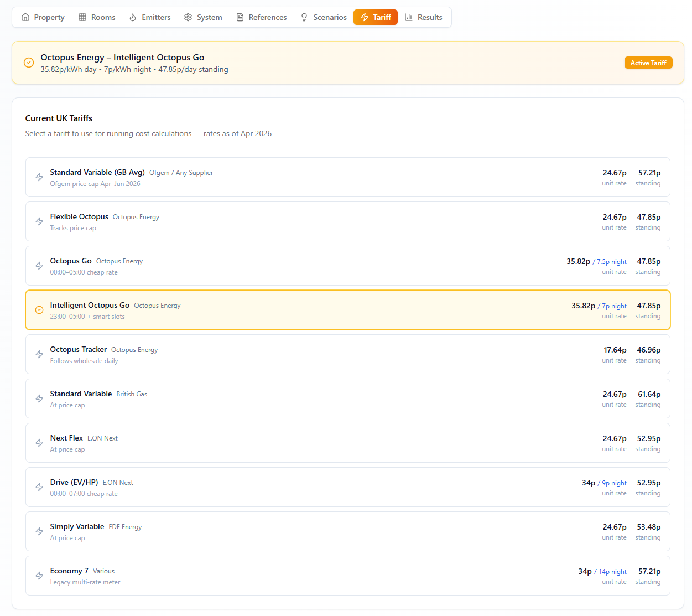
Task: Click the 17.64p unit rate for Octopus Tracker
Action: tap(615, 350)
